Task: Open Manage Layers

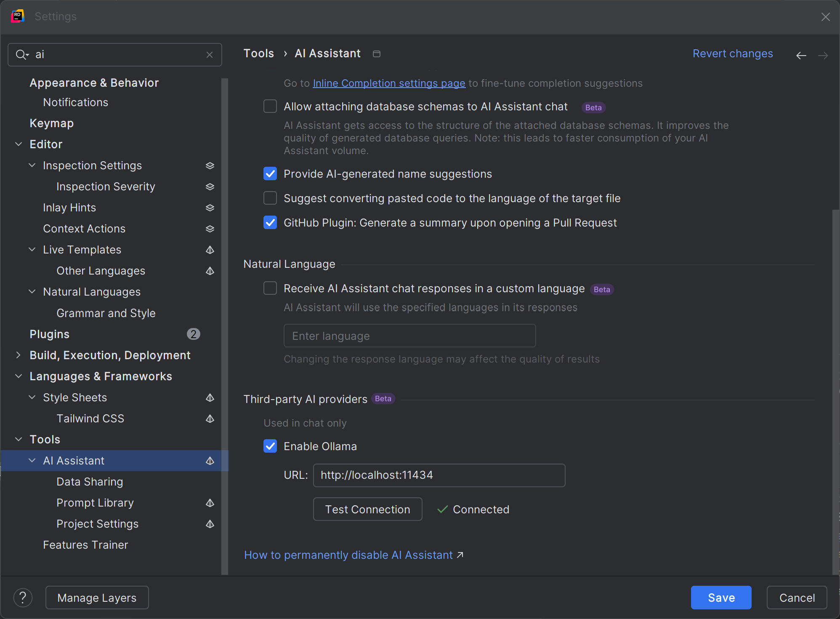Action: click(97, 598)
